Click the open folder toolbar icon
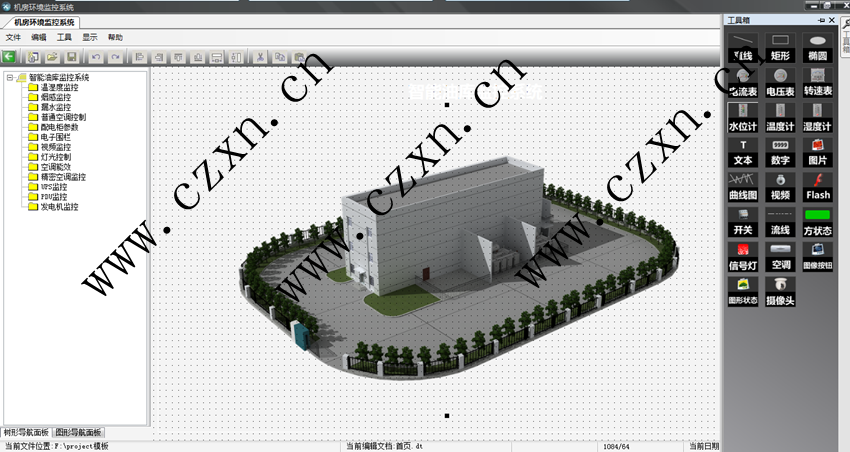This screenshot has height=452, width=850. pyautogui.click(x=52, y=56)
